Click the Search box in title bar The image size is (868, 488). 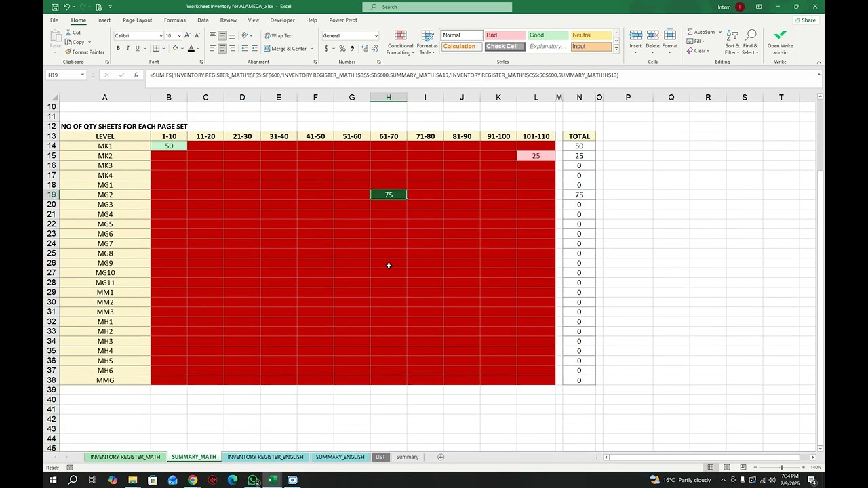(x=437, y=7)
